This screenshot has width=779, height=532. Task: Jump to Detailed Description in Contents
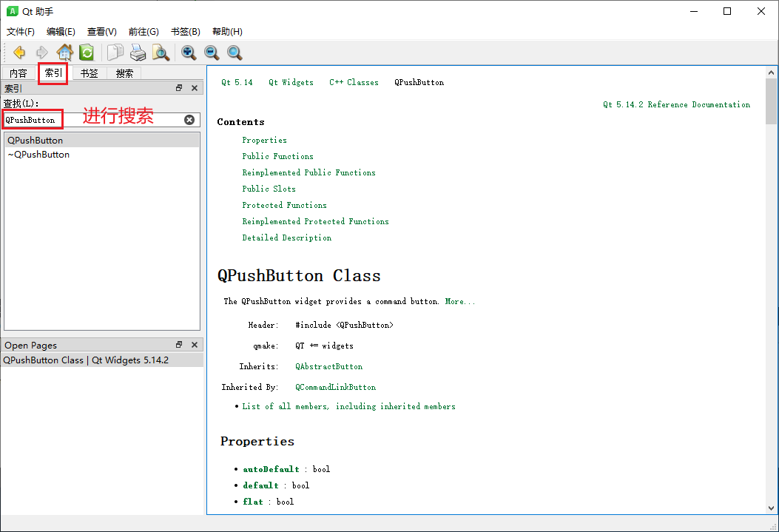coord(286,238)
